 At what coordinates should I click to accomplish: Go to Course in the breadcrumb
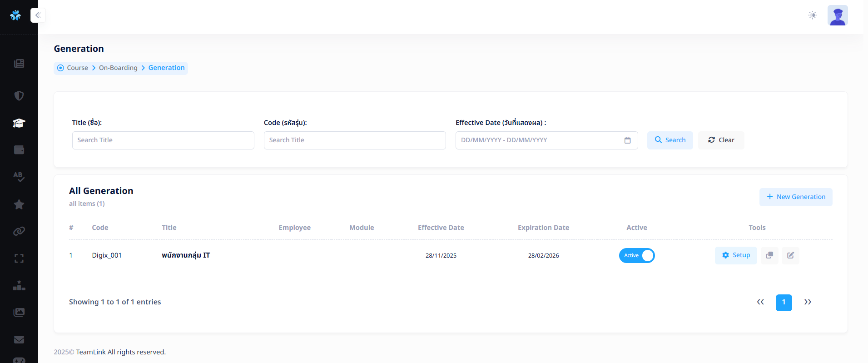[x=77, y=68]
